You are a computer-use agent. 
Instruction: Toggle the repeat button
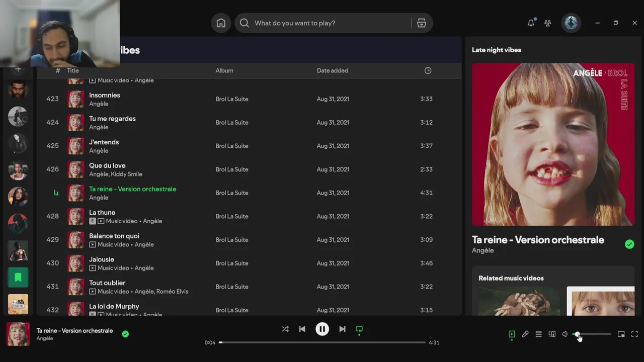(x=359, y=329)
